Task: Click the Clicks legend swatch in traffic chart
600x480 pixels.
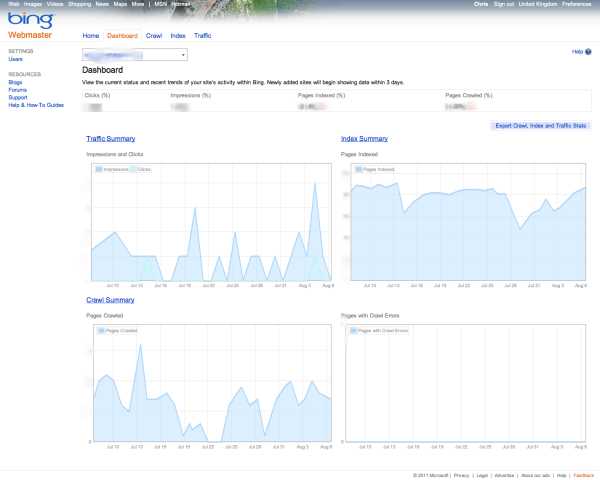Action: click(x=133, y=170)
